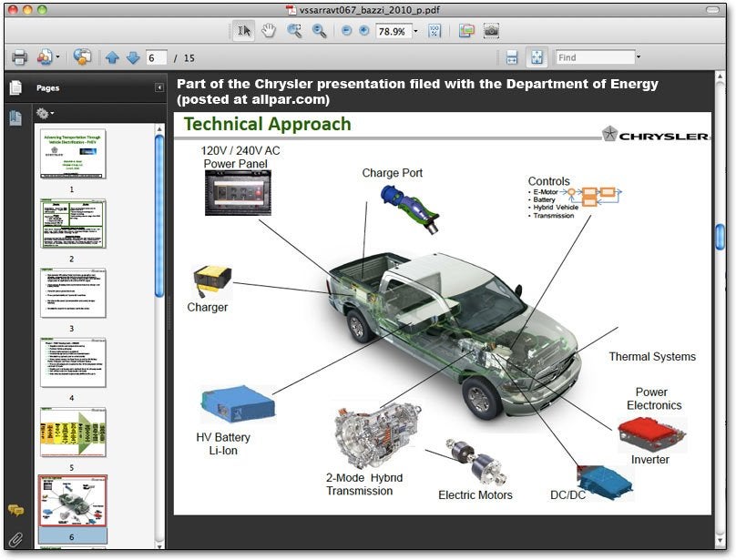Open the Pages panel sidebar icon

click(15, 87)
